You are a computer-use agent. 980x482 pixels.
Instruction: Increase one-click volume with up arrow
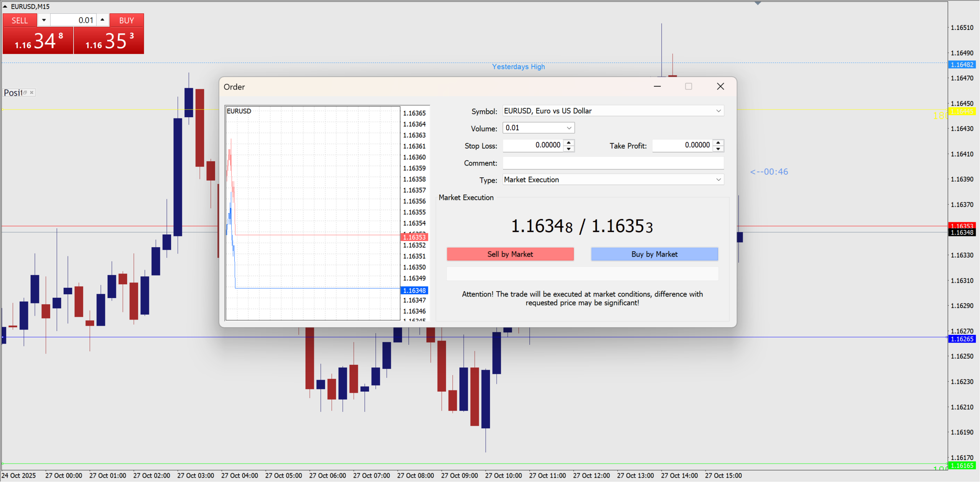pos(102,20)
